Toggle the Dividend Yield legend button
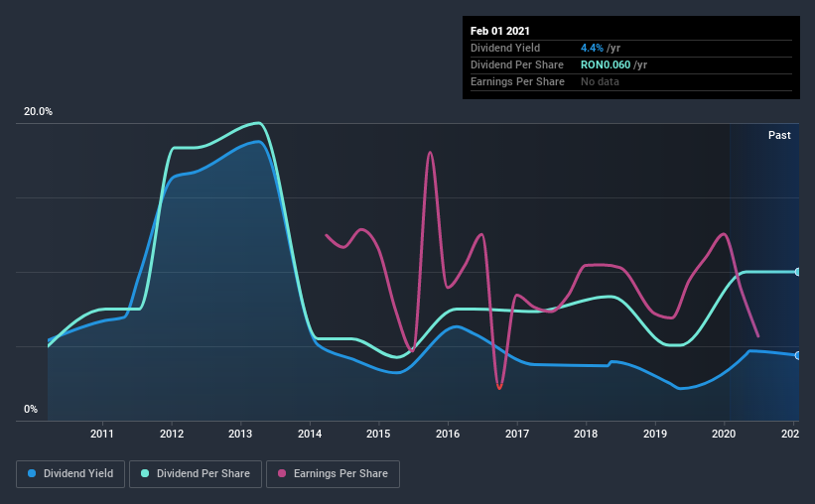Image resolution: width=815 pixels, height=504 pixels. (x=70, y=474)
